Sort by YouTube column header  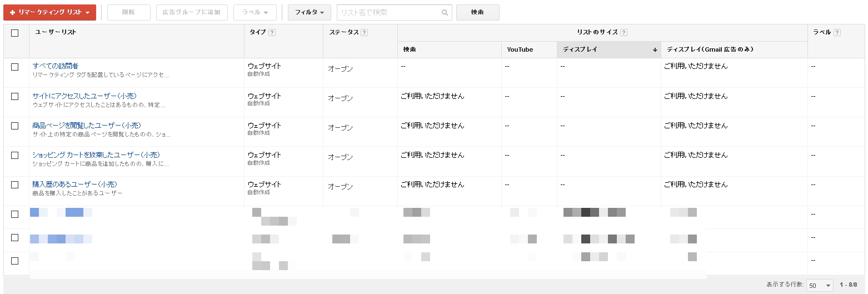(520, 49)
